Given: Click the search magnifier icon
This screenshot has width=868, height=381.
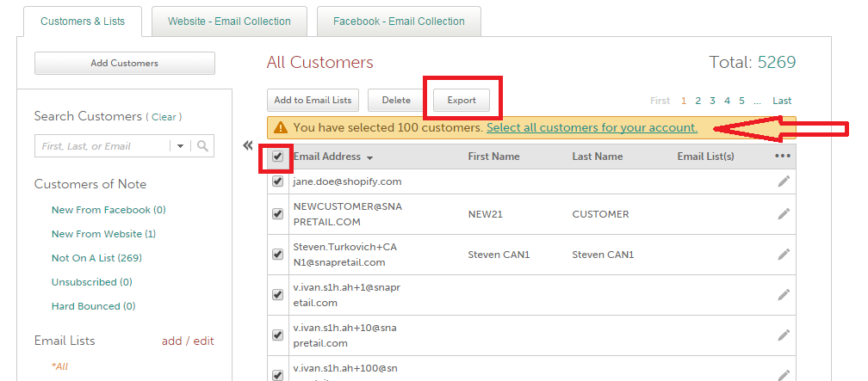Looking at the screenshot, I should click(202, 146).
